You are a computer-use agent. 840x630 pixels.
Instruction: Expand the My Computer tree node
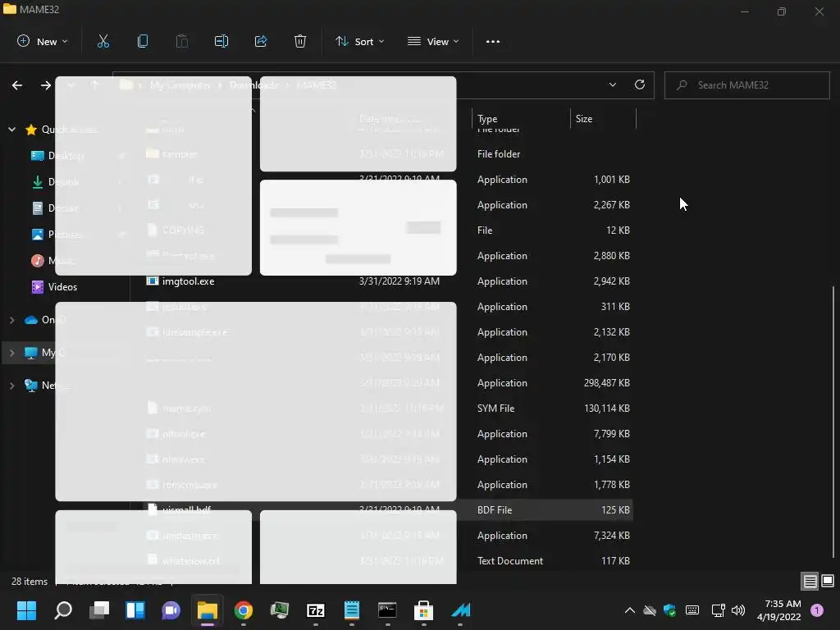pyautogui.click(x=11, y=353)
